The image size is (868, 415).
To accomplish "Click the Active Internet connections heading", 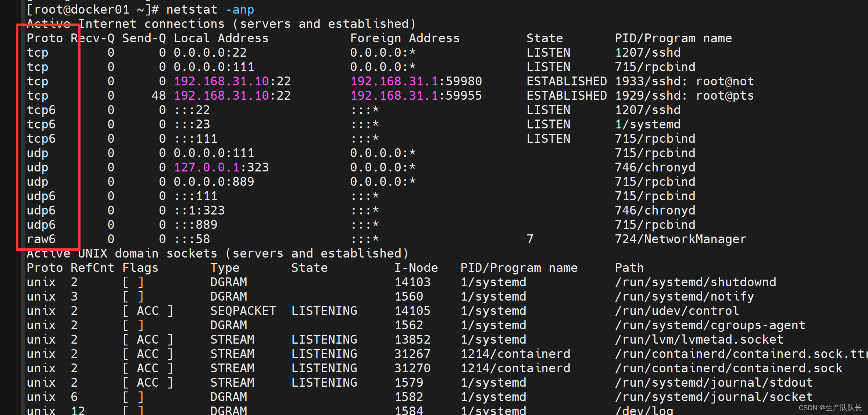I will (x=221, y=24).
